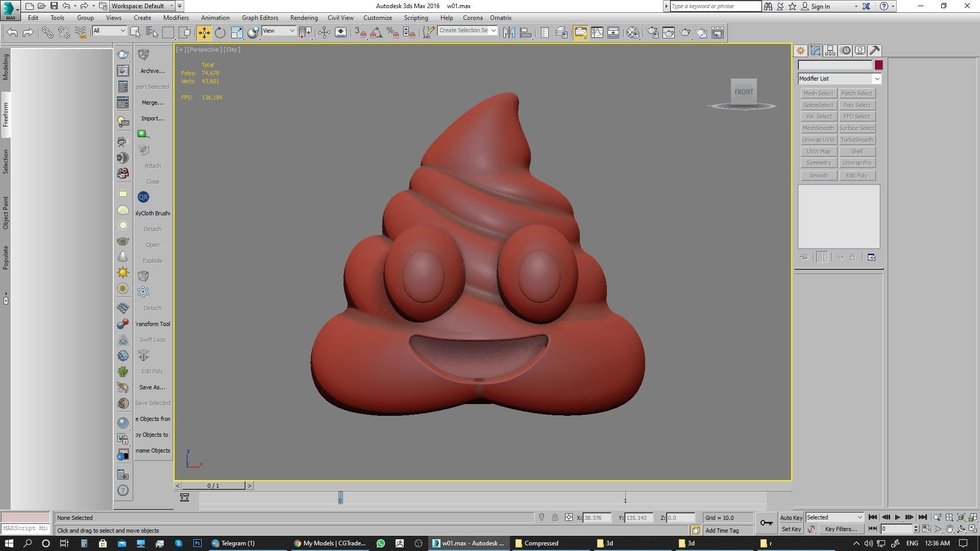Viewport: 980px width, 551px height.
Task: Toggle Select and Move tool
Action: coord(204,33)
